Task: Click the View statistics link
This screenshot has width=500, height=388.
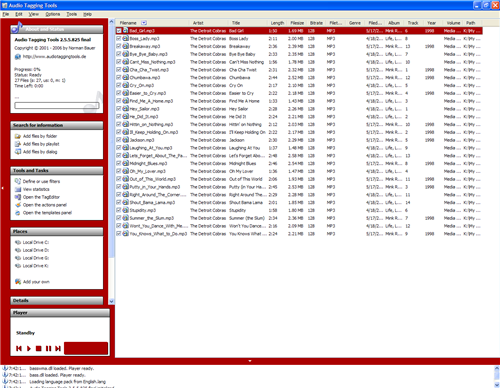Action: pyautogui.click(x=36, y=189)
